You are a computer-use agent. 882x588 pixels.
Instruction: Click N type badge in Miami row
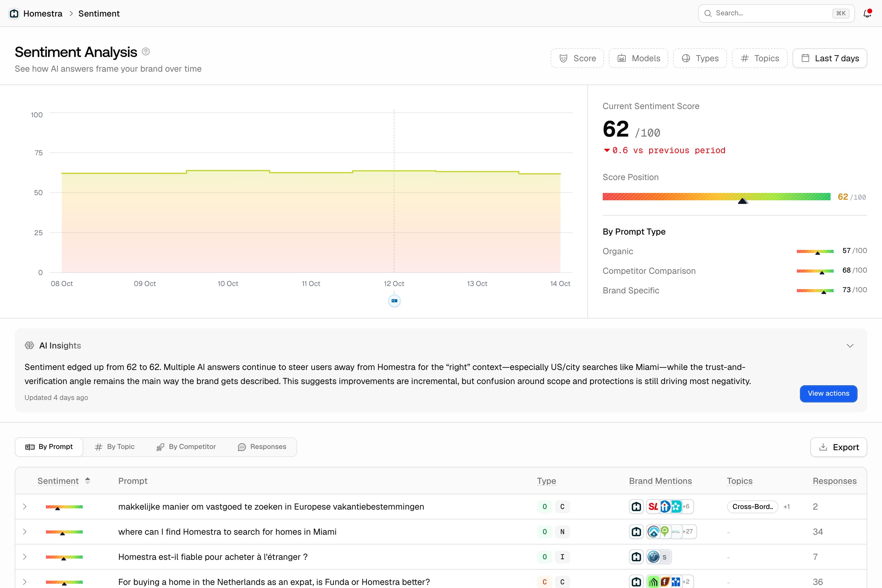click(x=562, y=532)
